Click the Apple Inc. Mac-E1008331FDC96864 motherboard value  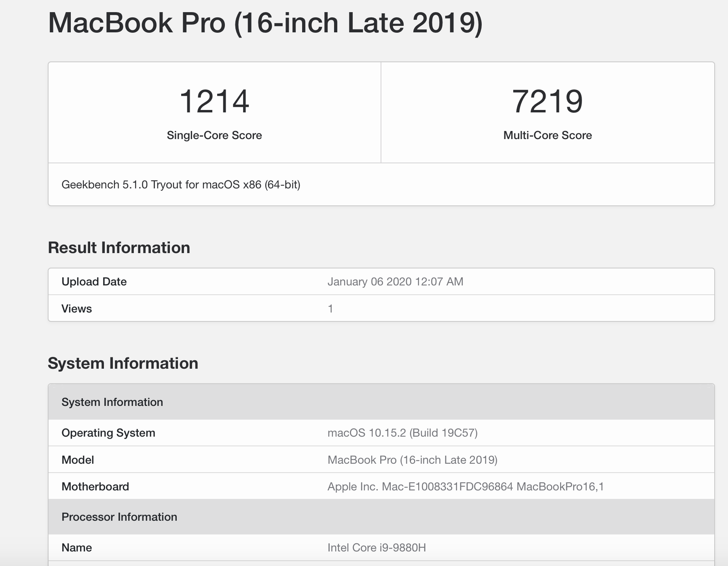(x=466, y=487)
